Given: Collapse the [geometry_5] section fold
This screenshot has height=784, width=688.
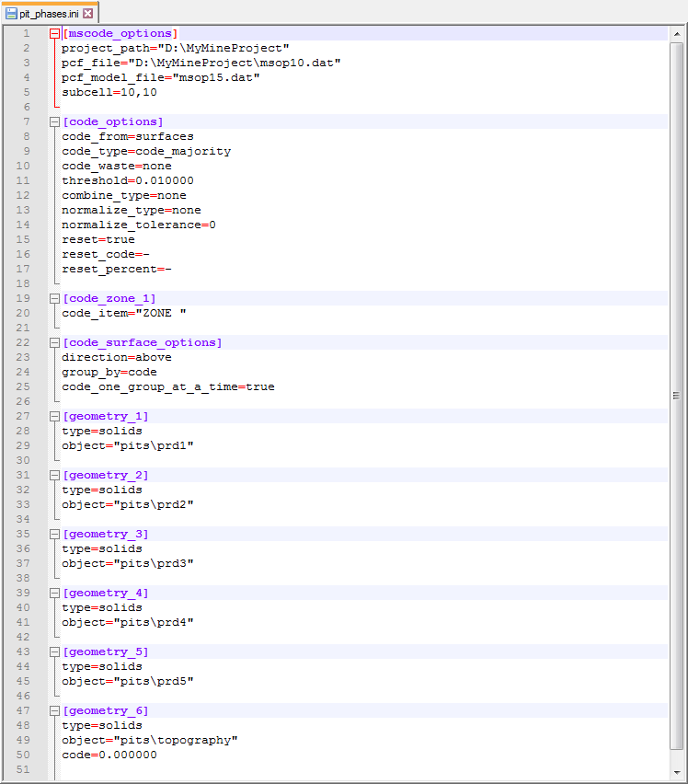Looking at the screenshot, I should [x=54, y=652].
